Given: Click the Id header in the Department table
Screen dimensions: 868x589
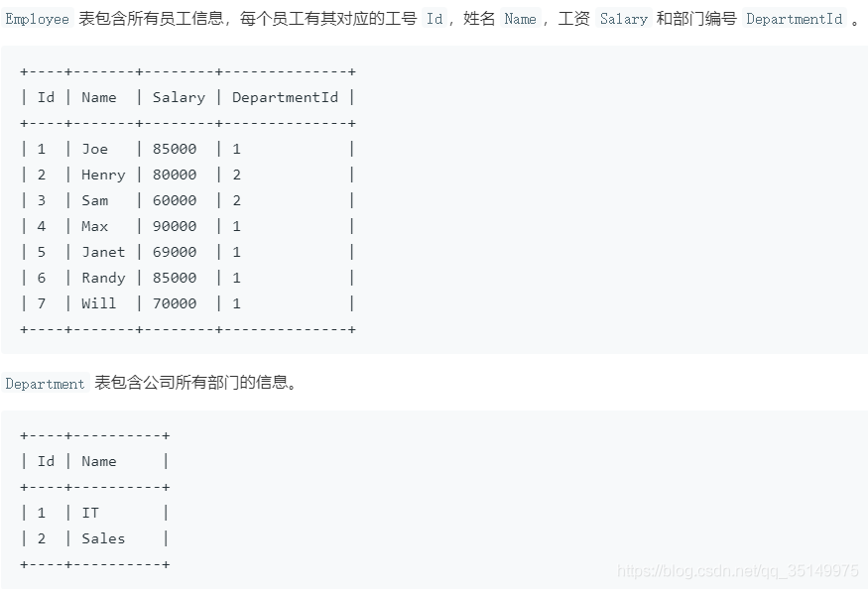Looking at the screenshot, I should click(46, 460).
